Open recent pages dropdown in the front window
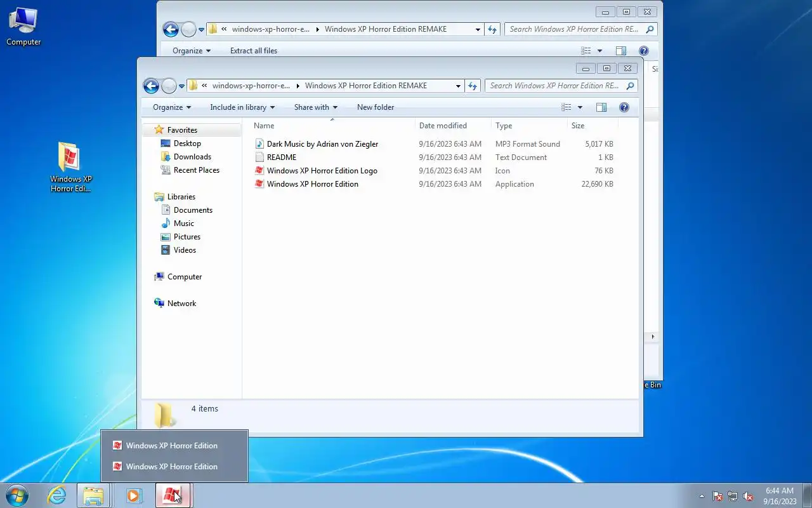The image size is (812, 508). pos(182,86)
